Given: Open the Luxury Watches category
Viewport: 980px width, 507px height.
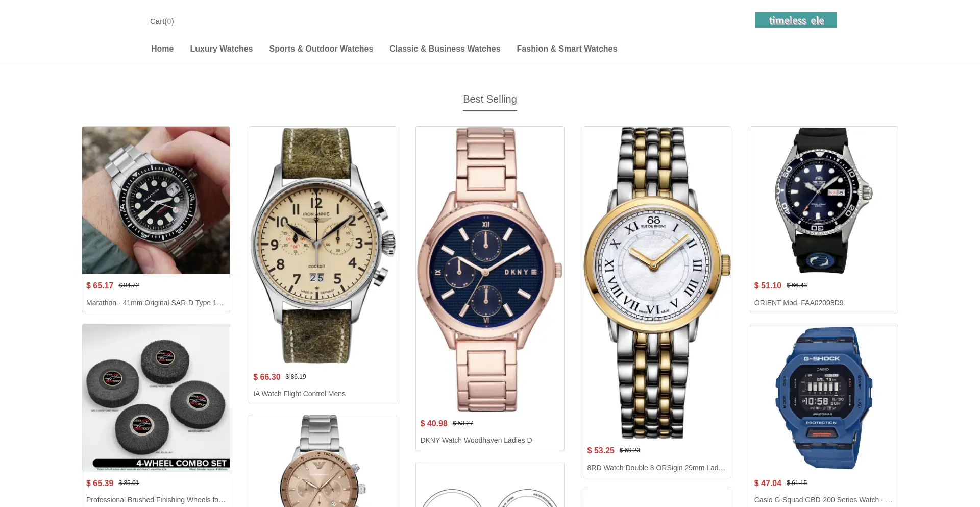Looking at the screenshot, I should (x=222, y=49).
